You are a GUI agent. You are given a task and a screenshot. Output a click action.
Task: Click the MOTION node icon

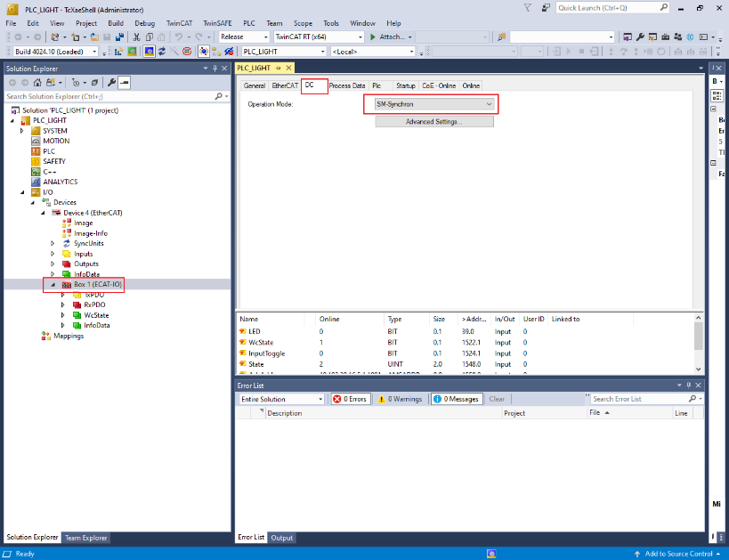point(36,141)
